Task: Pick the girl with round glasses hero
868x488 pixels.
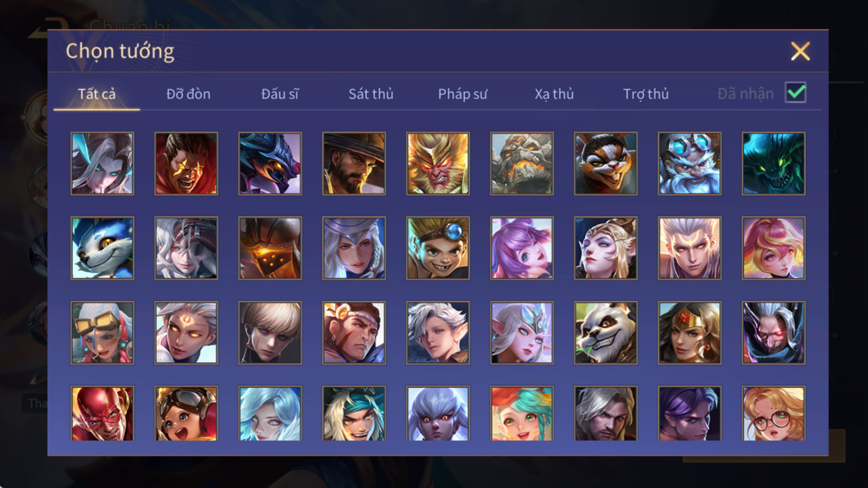Action: [x=774, y=413]
